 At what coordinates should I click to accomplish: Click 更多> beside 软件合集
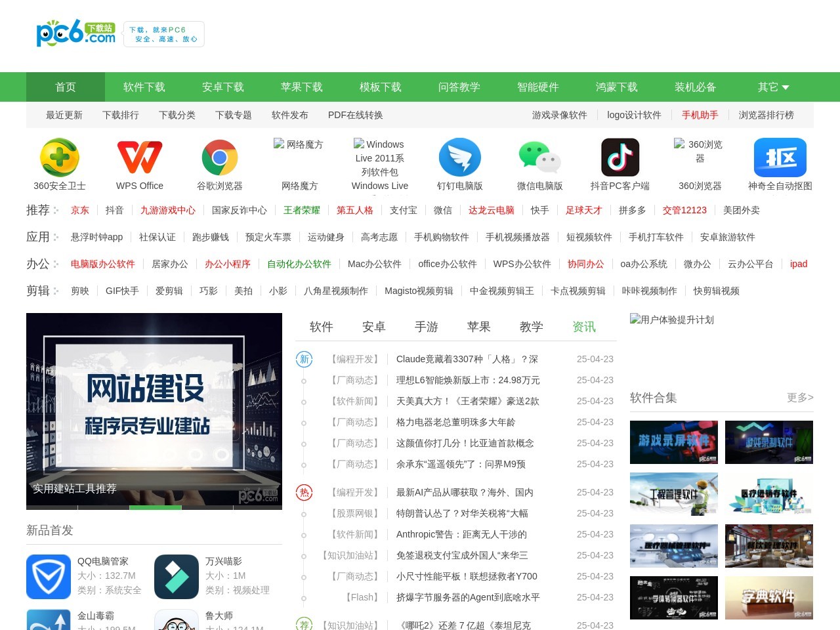(800, 398)
